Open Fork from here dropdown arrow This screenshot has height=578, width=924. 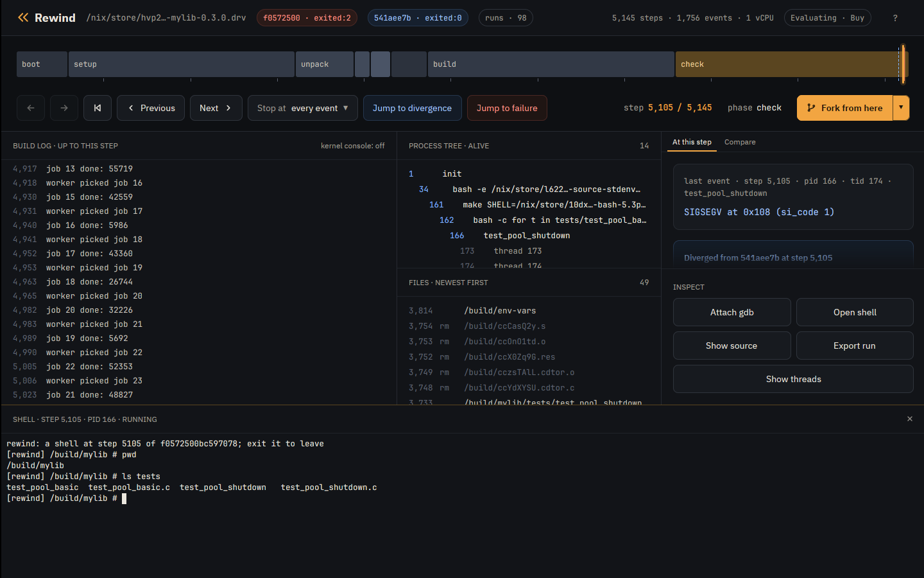pyautogui.click(x=901, y=108)
